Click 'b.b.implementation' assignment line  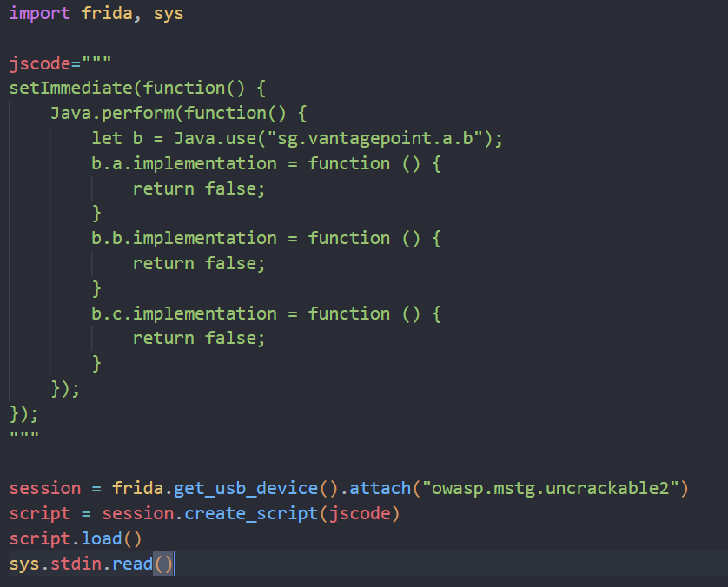pyautogui.click(x=266, y=238)
